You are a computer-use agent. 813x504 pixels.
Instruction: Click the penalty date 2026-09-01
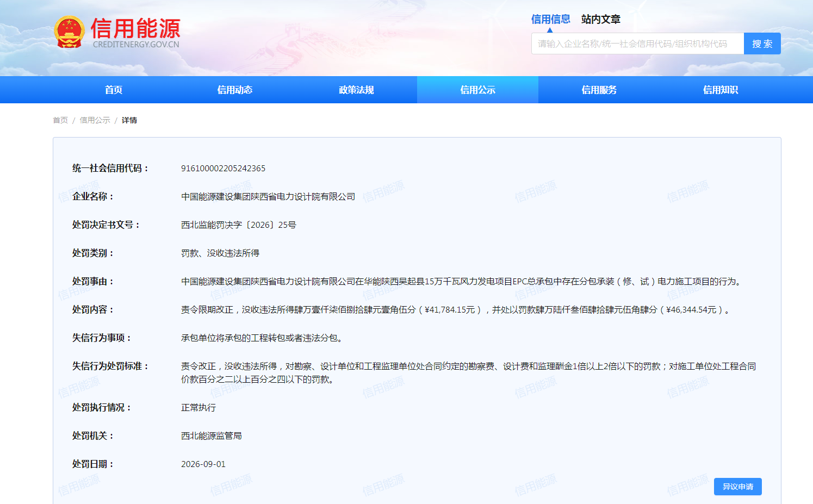pos(203,464)
